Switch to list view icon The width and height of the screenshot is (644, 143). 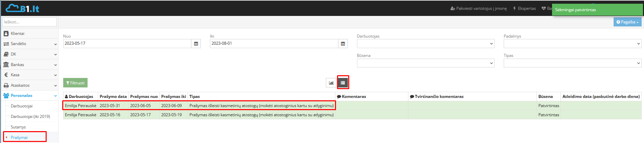click(343, 83)
